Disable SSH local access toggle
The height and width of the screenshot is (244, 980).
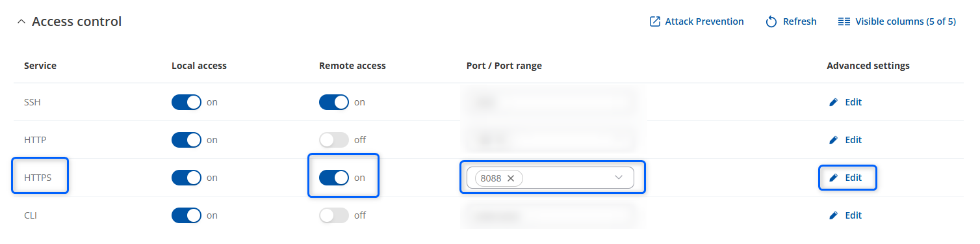(187, 102)
